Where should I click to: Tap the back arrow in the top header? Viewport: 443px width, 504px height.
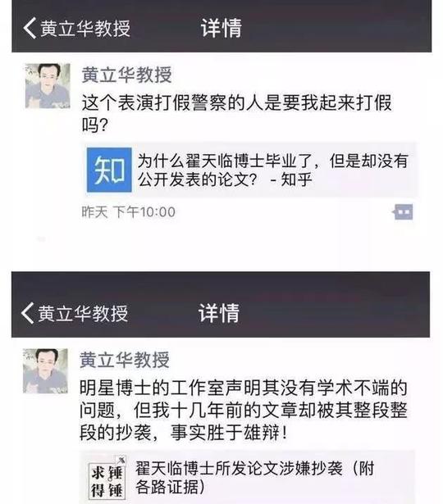30,29
